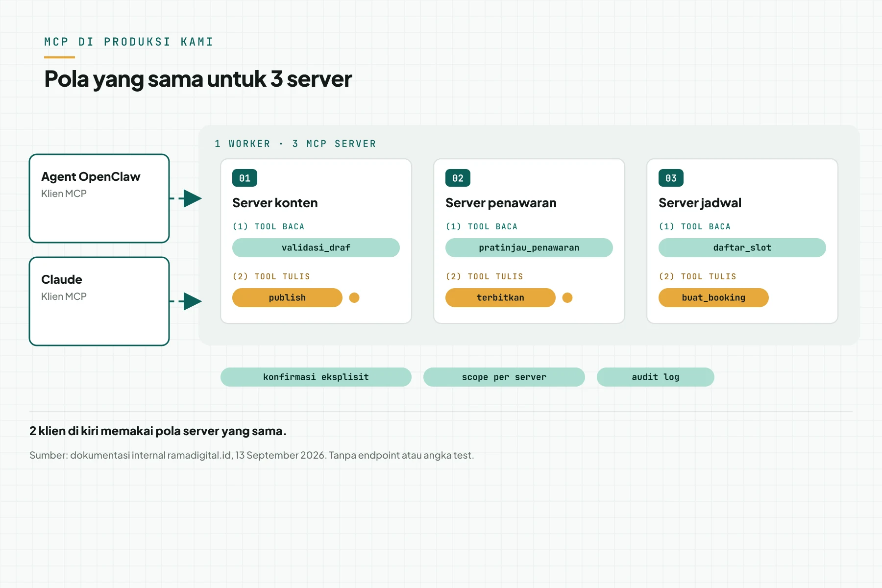Click the konfirmasi eksplisit tag

[x=316, y=377]
